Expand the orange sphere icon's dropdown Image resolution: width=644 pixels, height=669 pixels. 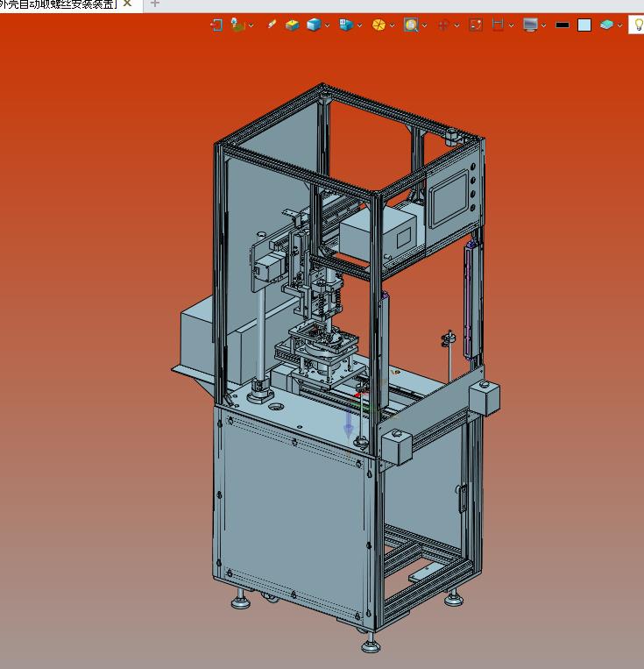coord(392,25)
